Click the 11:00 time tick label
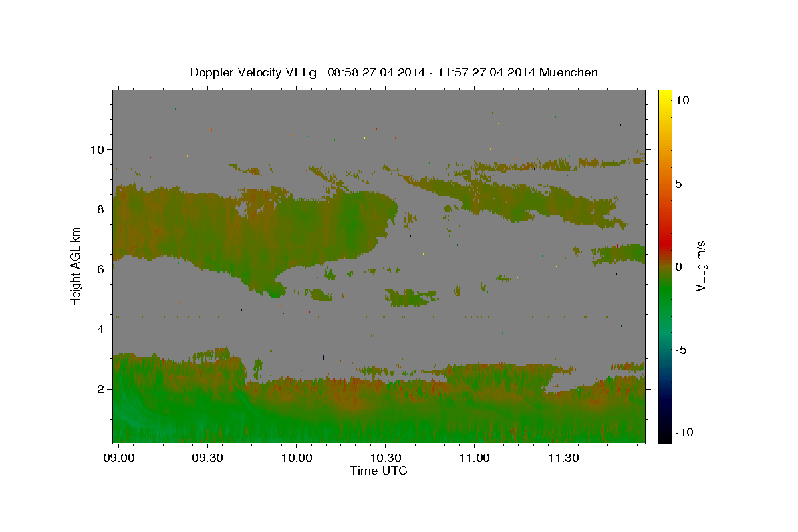This screenshot has height=532, width=798. 474,458
